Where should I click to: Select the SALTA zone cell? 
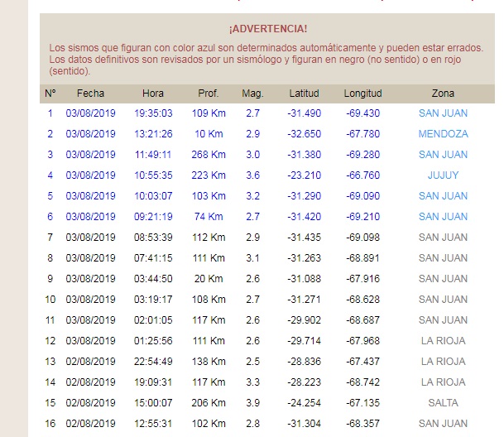tap(443, 403)
